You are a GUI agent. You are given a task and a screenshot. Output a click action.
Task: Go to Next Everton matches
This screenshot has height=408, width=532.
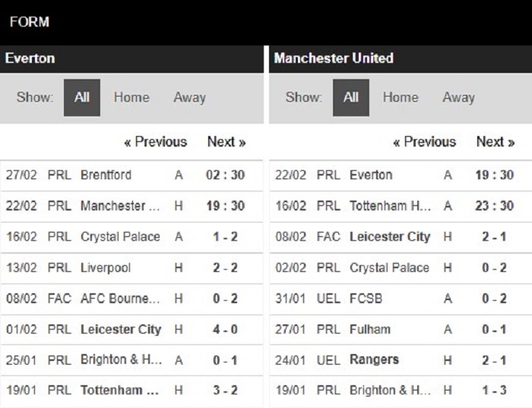tap(226, 142)
